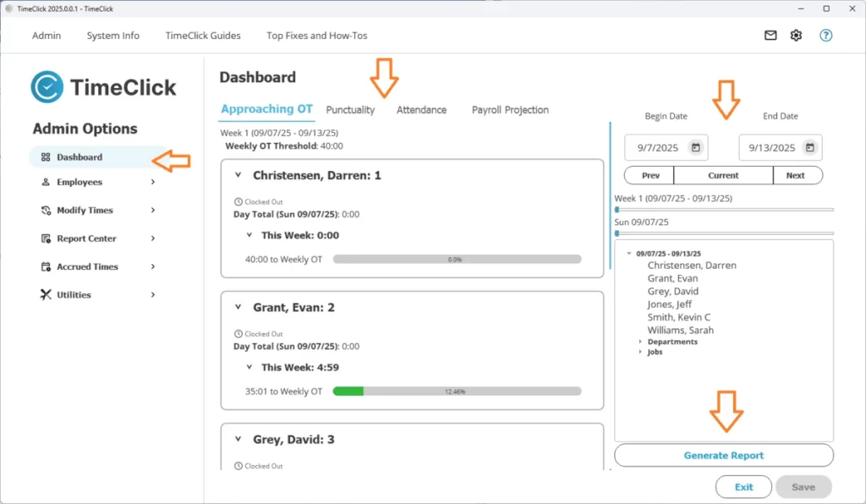
Task: Expand the Employees sidebar submenu
Action: click(155, 182)
